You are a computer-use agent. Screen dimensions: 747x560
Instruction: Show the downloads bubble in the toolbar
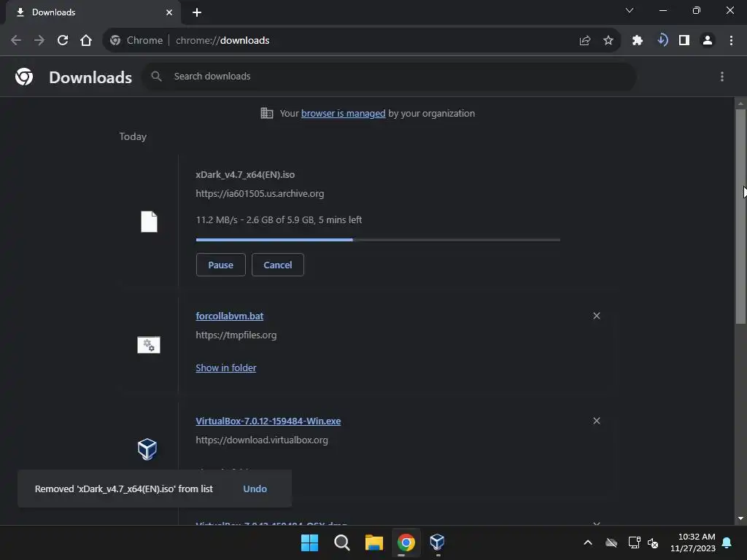662,41
